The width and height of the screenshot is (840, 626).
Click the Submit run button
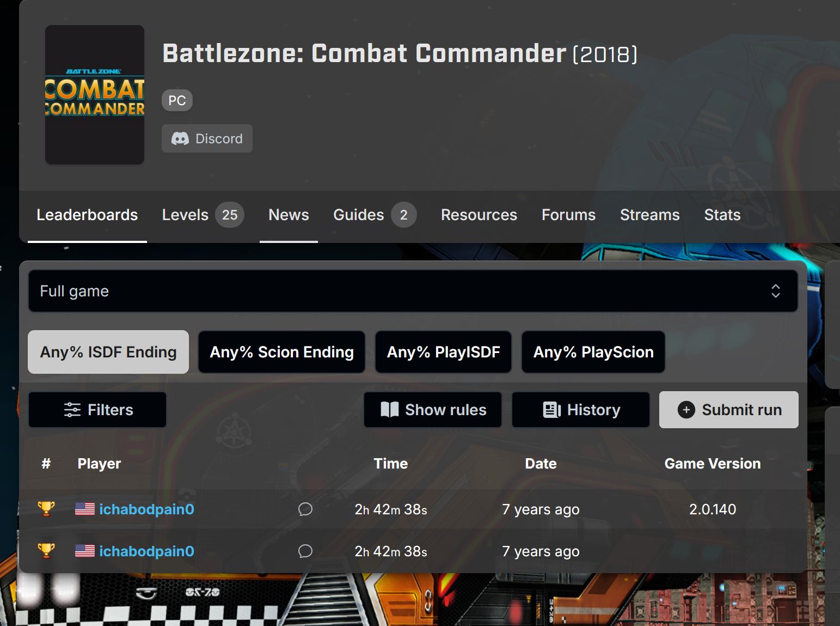pos(729,410)
